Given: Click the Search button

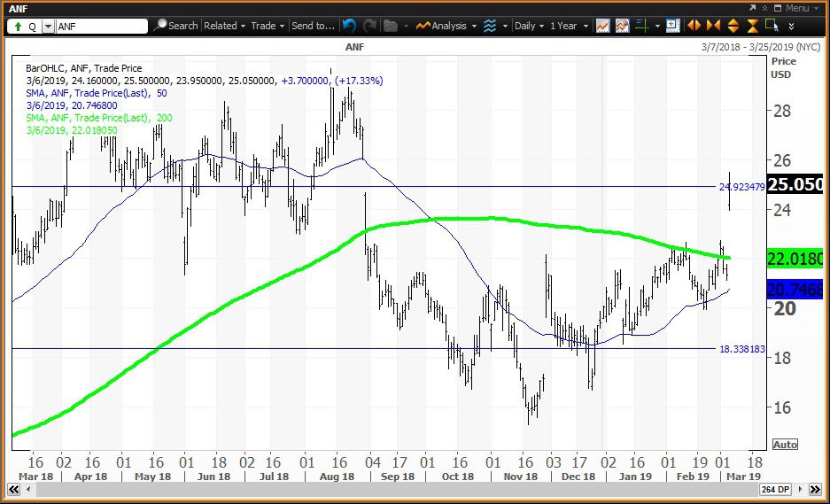Looking at the screenshot, I should [175, 26].
